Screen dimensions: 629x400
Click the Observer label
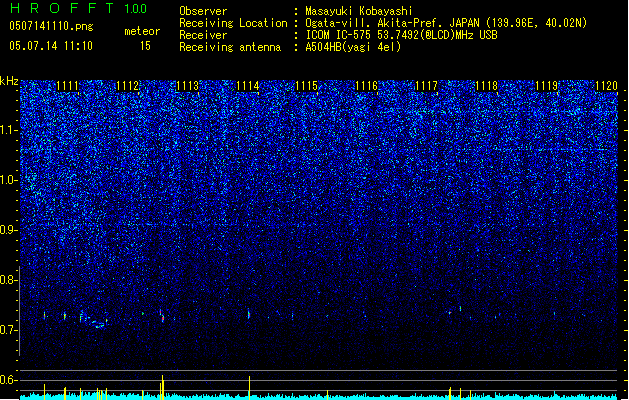coord(203,11)
